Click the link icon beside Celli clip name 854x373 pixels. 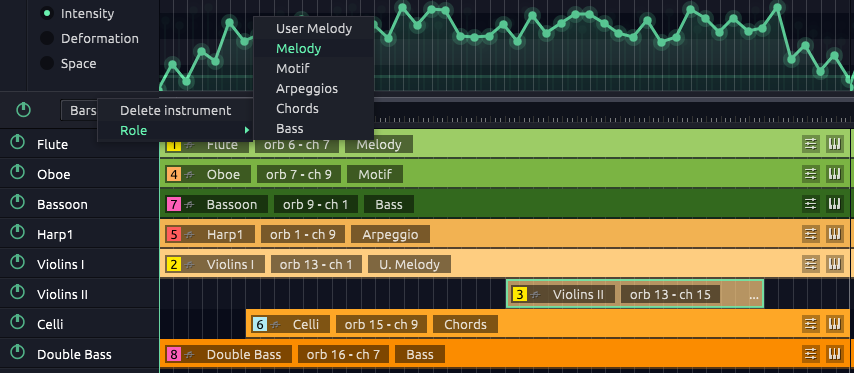pyautogui.click(x=276, y=325)
